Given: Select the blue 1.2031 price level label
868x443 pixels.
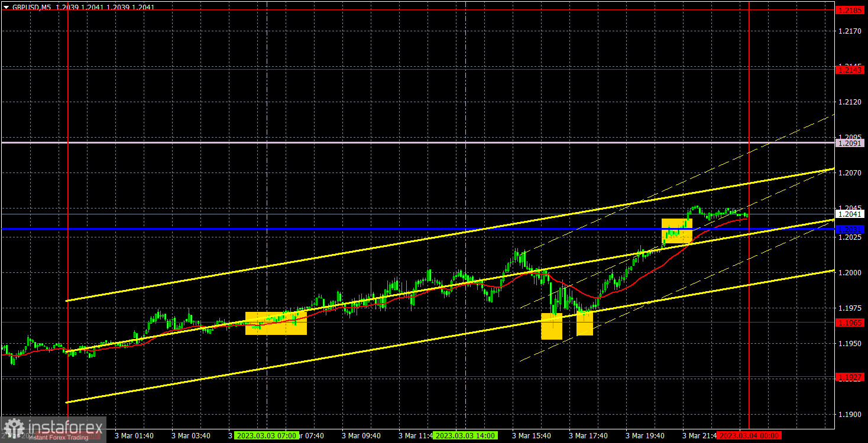Looking at the screenshot, I should 850,229.
